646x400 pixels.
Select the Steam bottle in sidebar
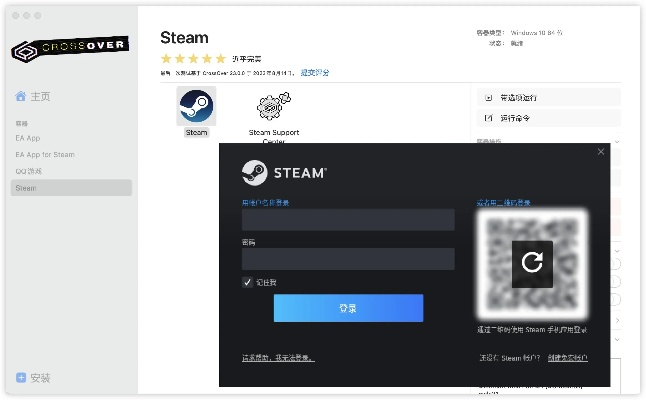pyautogui.click(x=71, y=188)
